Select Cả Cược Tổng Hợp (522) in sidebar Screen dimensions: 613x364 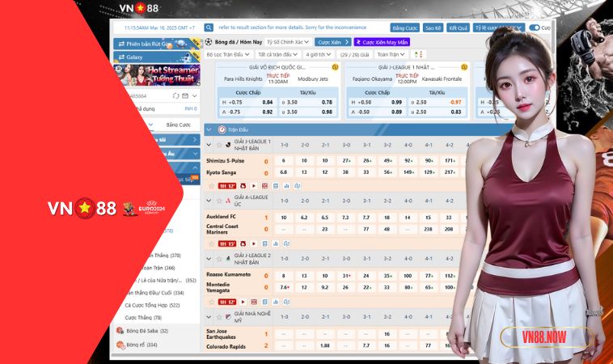pyautogui.click(x=152, y=305)
